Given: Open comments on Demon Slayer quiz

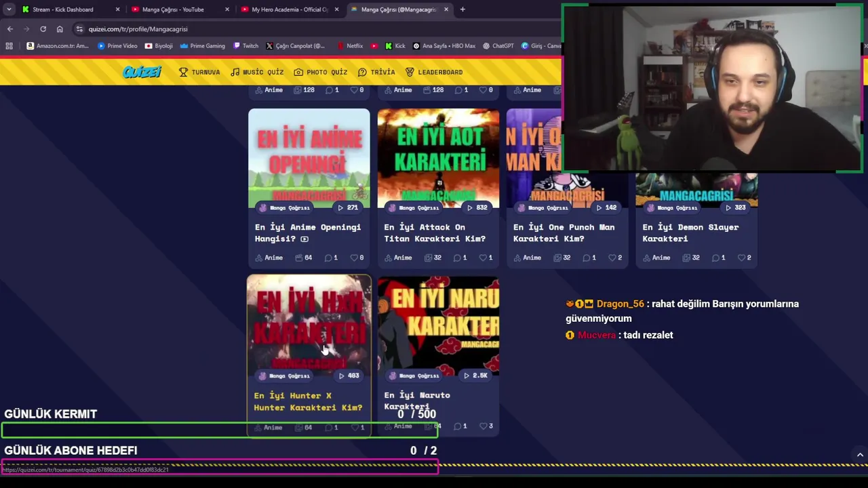Looking at the screenshot, I should pos(718,258).
